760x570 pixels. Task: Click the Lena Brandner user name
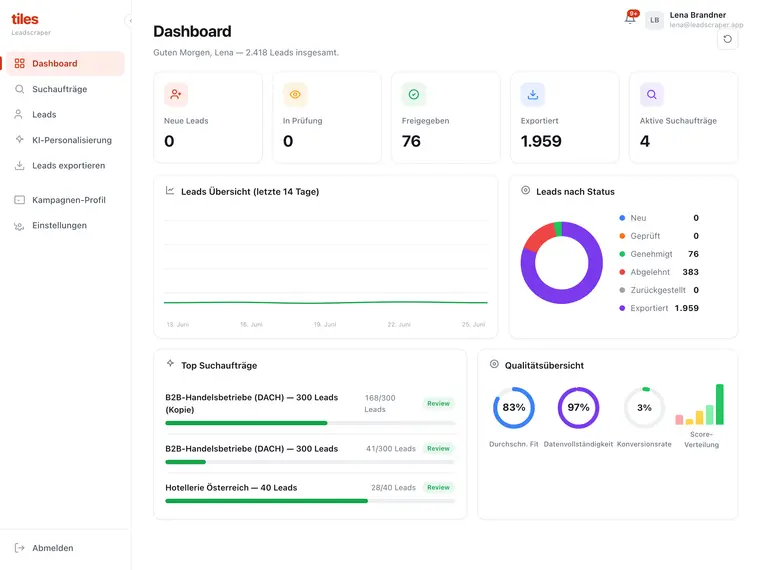tap(697, 15)
